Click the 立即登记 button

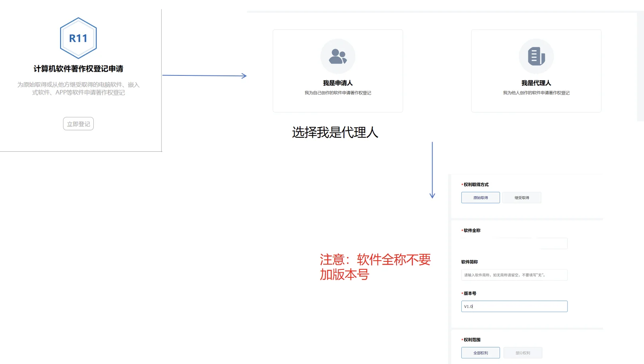tap(78, 124)
